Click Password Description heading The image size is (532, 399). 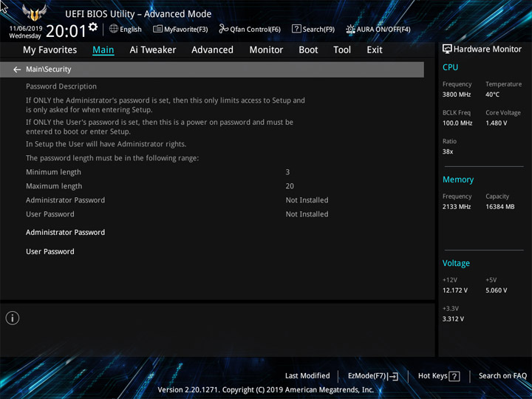pos(61,86)
